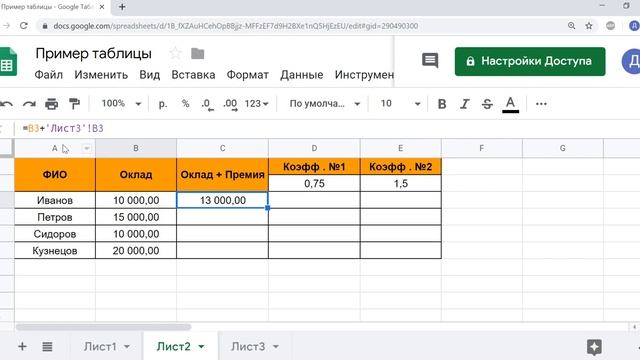Open the Файл menu
Screen dimensions: 640x360
click(x=49, y=75)
